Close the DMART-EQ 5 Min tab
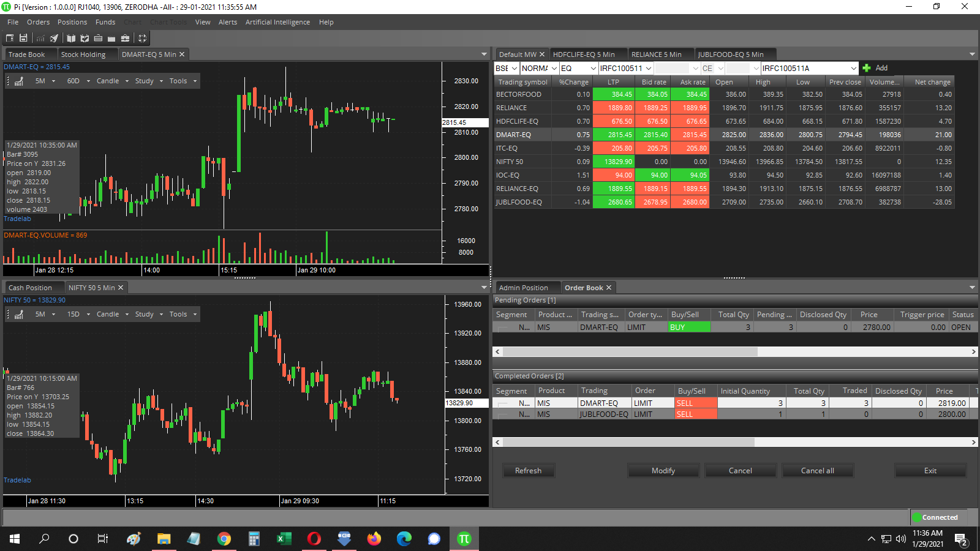The width and height of the screenshot is (980, 551). 182,54
